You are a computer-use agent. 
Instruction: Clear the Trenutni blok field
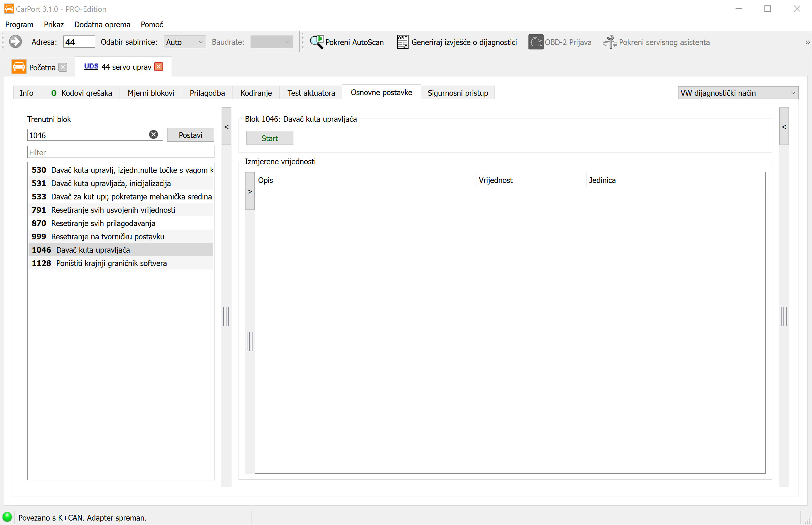(154, 135)
